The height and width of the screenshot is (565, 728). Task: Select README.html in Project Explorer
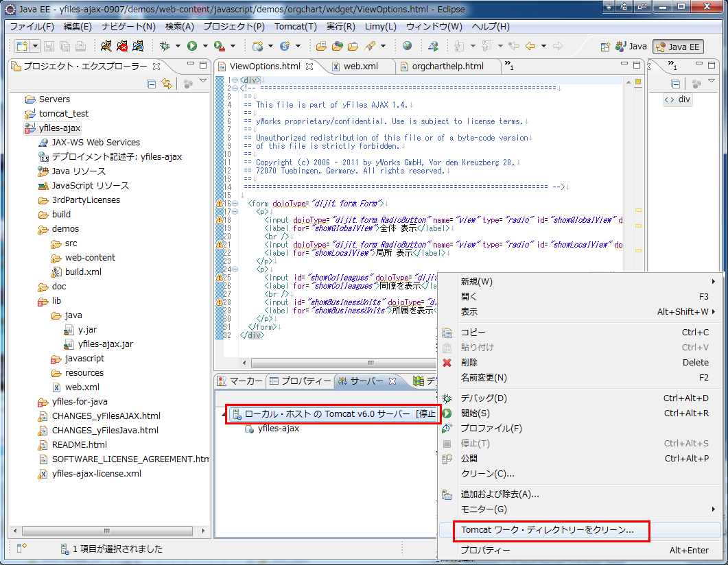[x=79, y=444]
